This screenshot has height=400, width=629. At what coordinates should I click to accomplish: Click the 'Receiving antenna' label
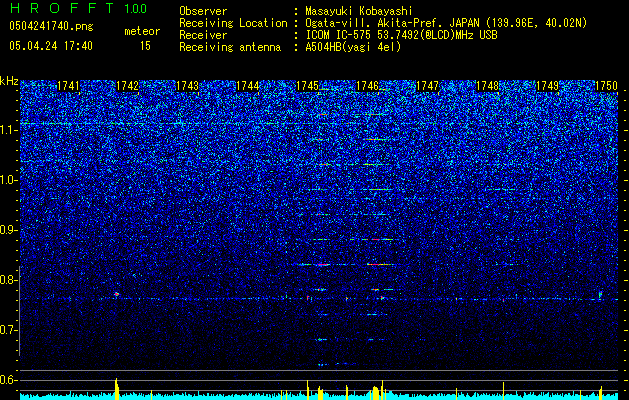pos(230,47)
